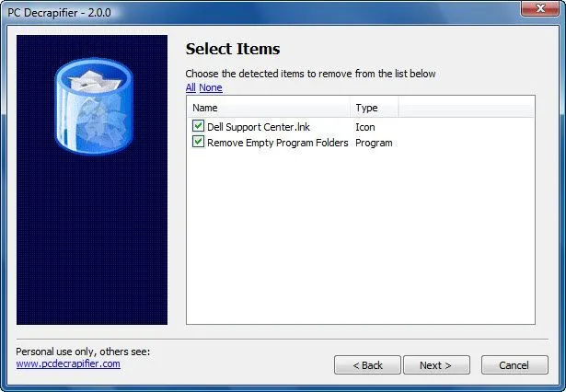The image size is (566, 392).
Task: Click the Icon type cell
Action: click(x=365, y=127)
